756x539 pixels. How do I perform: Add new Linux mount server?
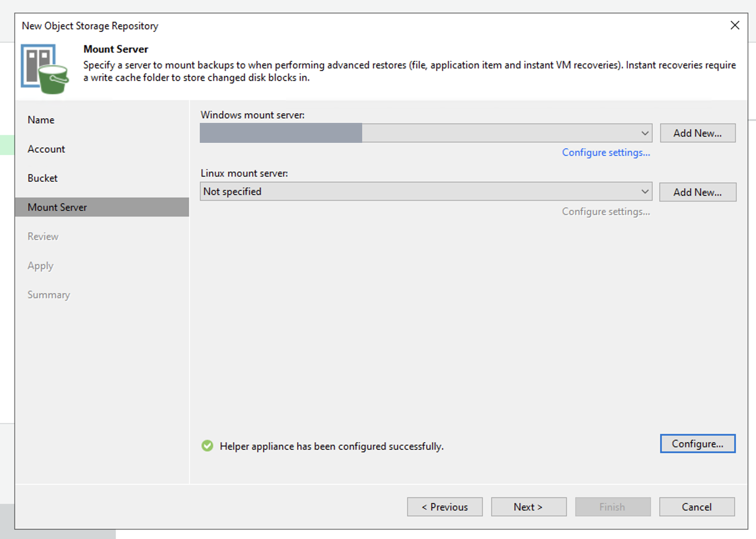(x=698, y=192)
